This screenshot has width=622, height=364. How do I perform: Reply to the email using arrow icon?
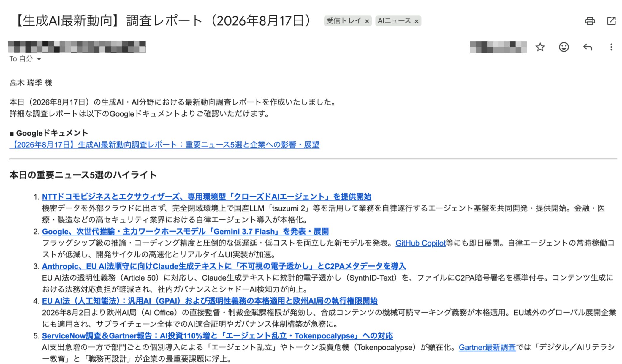[x=588, y=47]
